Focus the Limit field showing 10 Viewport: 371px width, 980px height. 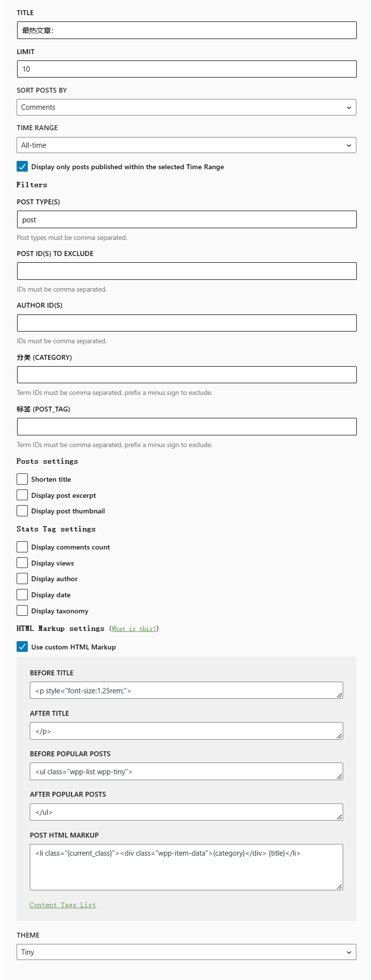click(x=186, y=69)
